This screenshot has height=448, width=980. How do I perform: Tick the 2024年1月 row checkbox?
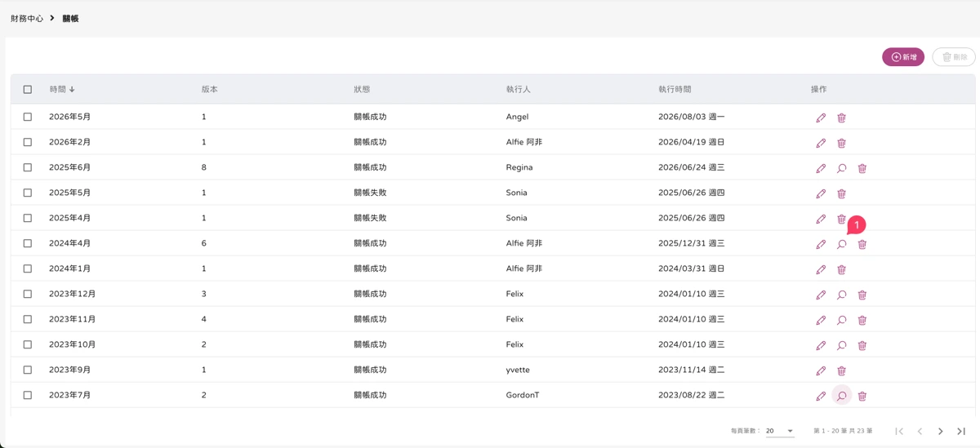[x=28, y=268]
